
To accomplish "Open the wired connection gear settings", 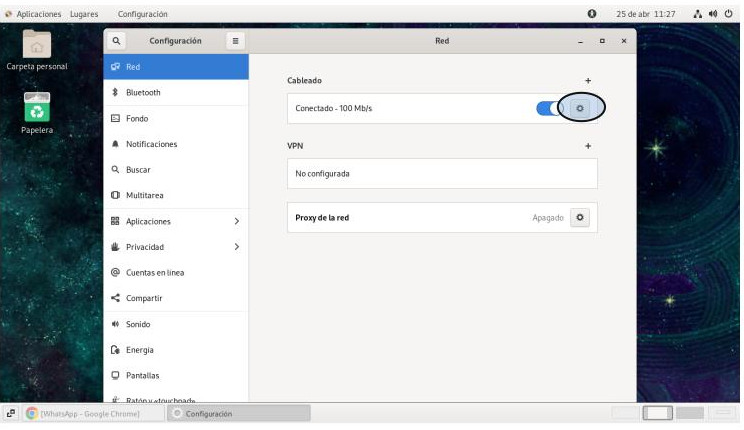I will click(580, 108).
